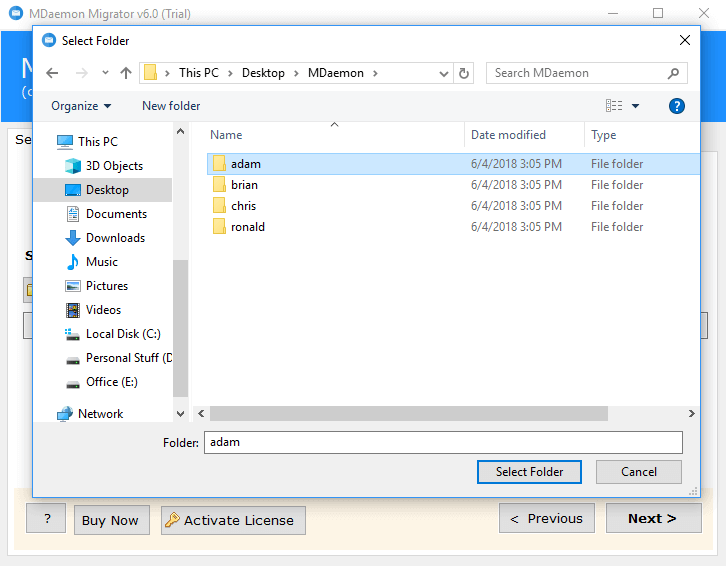726x566 pixels.
Task: Change view layout icon
Action: [614, 106]
